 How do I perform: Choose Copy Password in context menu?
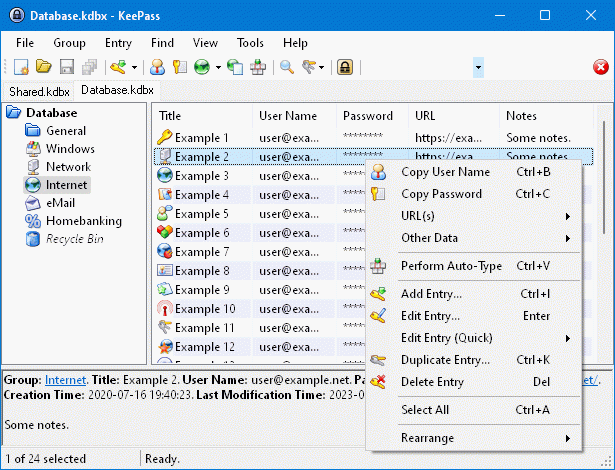[x=474, y=194]
